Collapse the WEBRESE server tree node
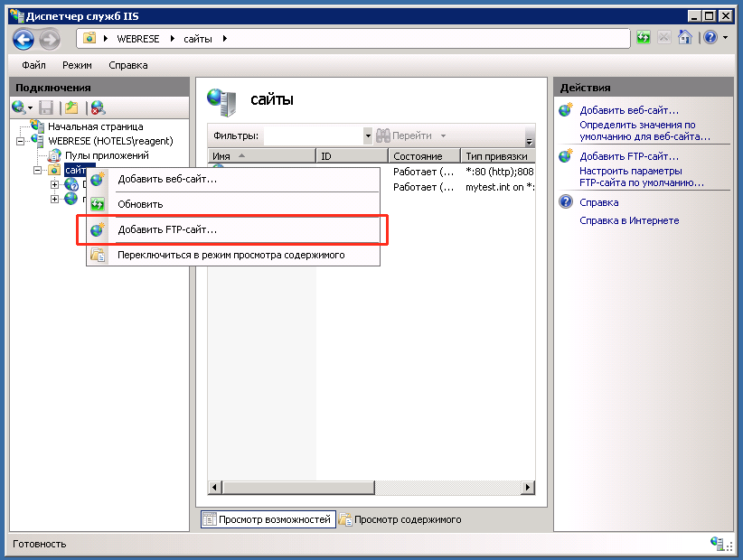Viewport: 743px width, 560px height. [x=21, y=141]
